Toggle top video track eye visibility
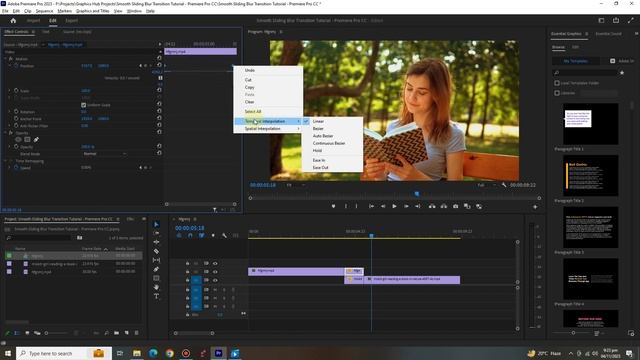640x360 pixels. [x=215, y=263]
